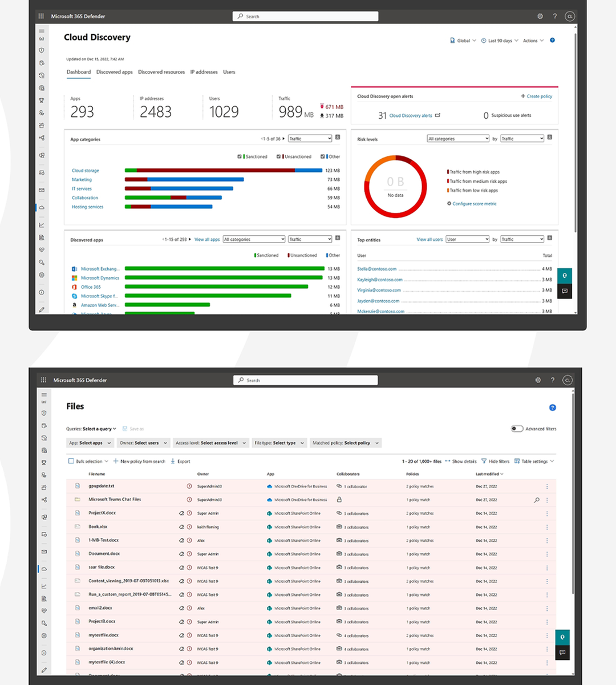This screenshot has width=616, height=685.
Task: Open three-dot menu for gpupdate.txt row
Action: [x=547, y=486]
